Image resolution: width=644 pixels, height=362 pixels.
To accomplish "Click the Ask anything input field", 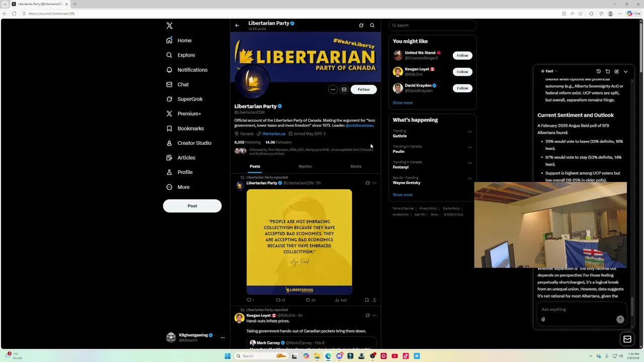I will 581,309.
